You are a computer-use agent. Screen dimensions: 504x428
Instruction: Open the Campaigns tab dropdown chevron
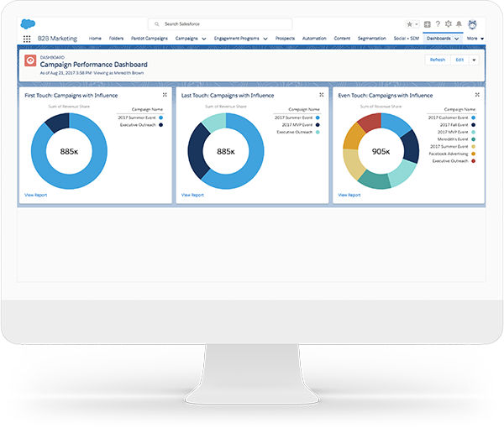click(x=204, y=39)
